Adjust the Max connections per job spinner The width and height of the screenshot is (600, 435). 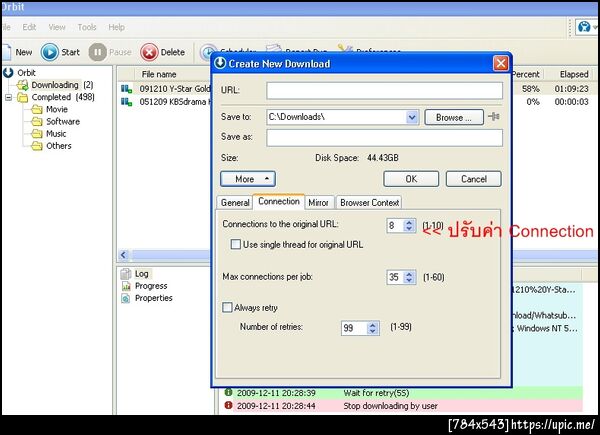click(409, 277)
